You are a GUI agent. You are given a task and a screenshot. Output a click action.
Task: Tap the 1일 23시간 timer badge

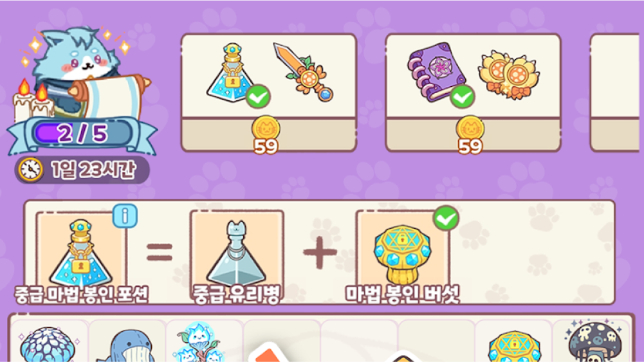point(82,170)
